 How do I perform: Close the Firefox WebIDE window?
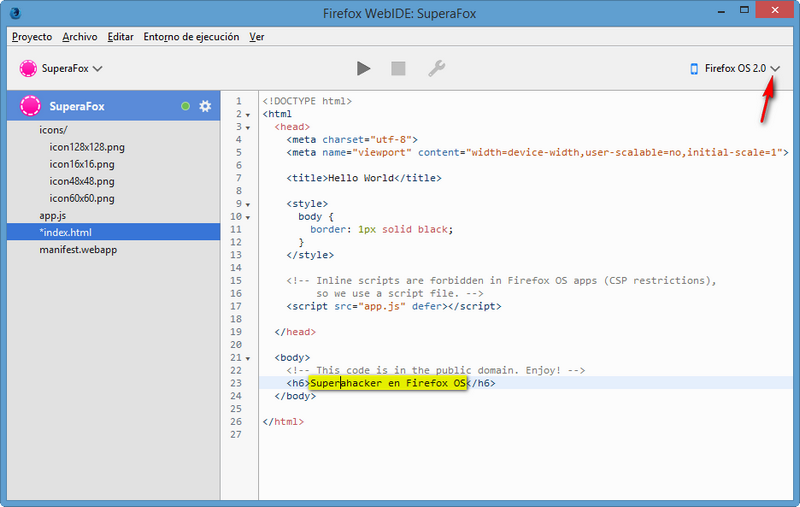[774, 10]
